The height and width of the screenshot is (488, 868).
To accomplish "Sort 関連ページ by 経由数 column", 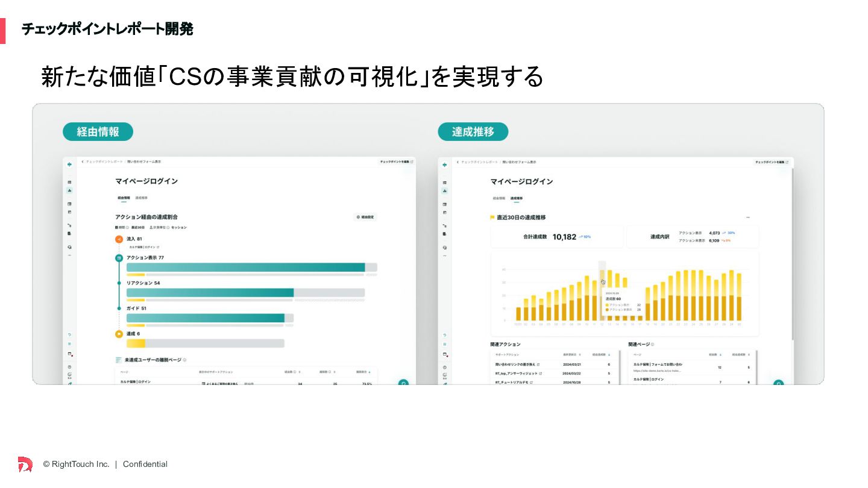I will tap(715, 355).
